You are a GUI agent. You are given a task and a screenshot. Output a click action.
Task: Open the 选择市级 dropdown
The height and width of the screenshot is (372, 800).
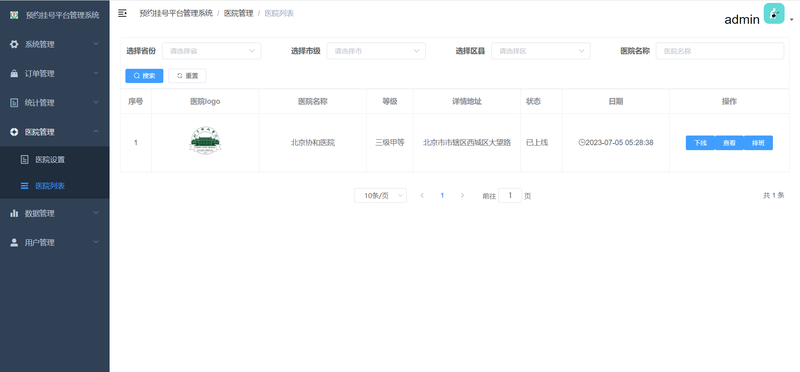click(376, 51)
